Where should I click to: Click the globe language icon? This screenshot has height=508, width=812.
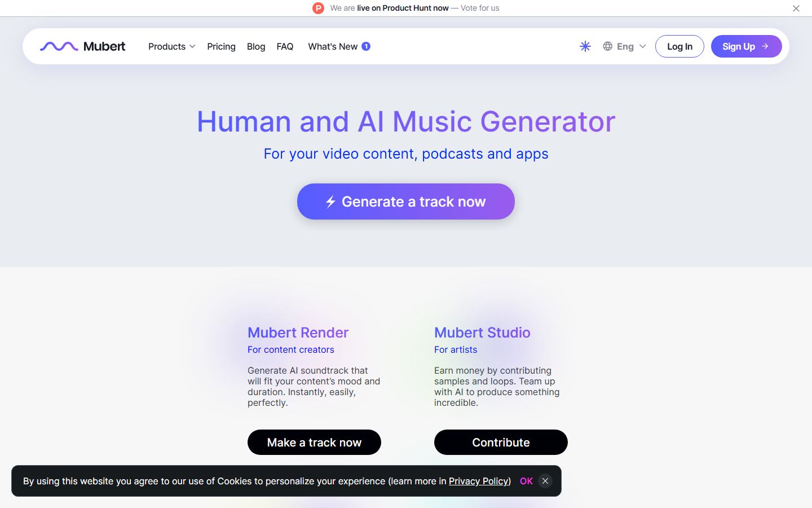(x=607, y=46)
